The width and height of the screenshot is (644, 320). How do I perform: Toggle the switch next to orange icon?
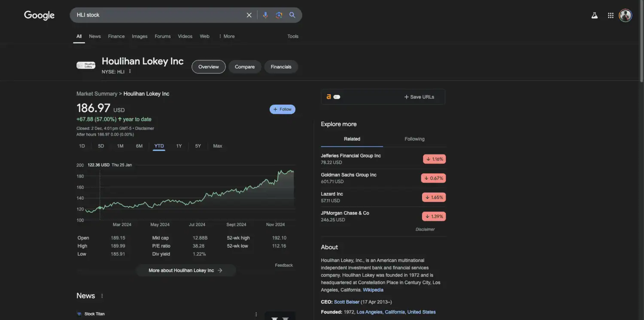(337, 97)
